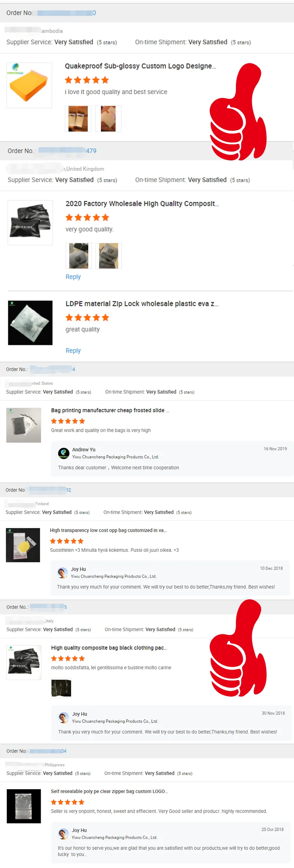Open the yellow bubble mailer product thumbnail
The image size is (294, 868).
[29, 85]
